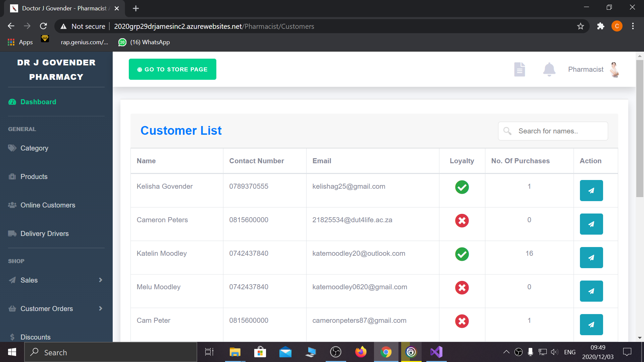Expand the Customer Orders submenu
This screenshot has height=362, width=644.
[x=100, y=308]
